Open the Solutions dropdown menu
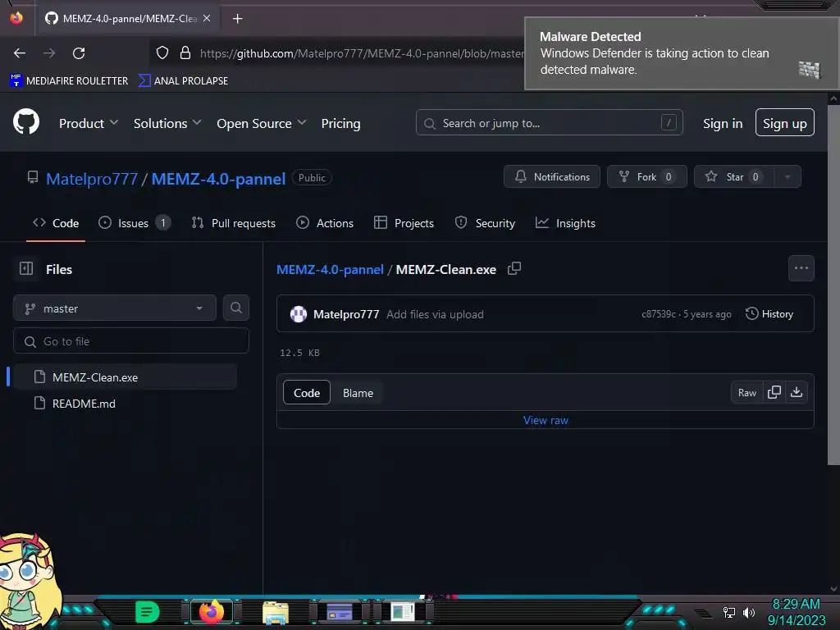The width and height of the screenshot is (840, 630). 167,123
